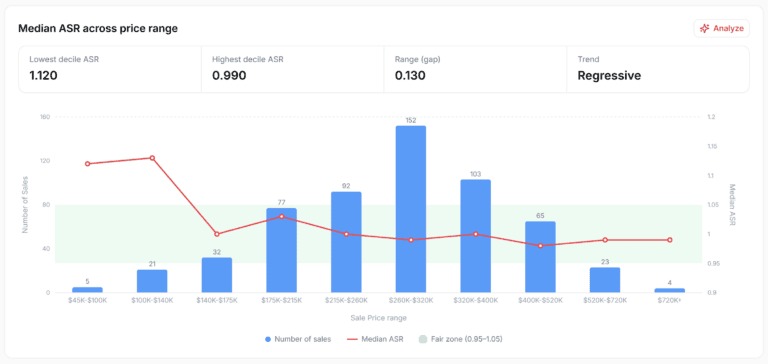Click the $320K-$400K axis label

476,300
